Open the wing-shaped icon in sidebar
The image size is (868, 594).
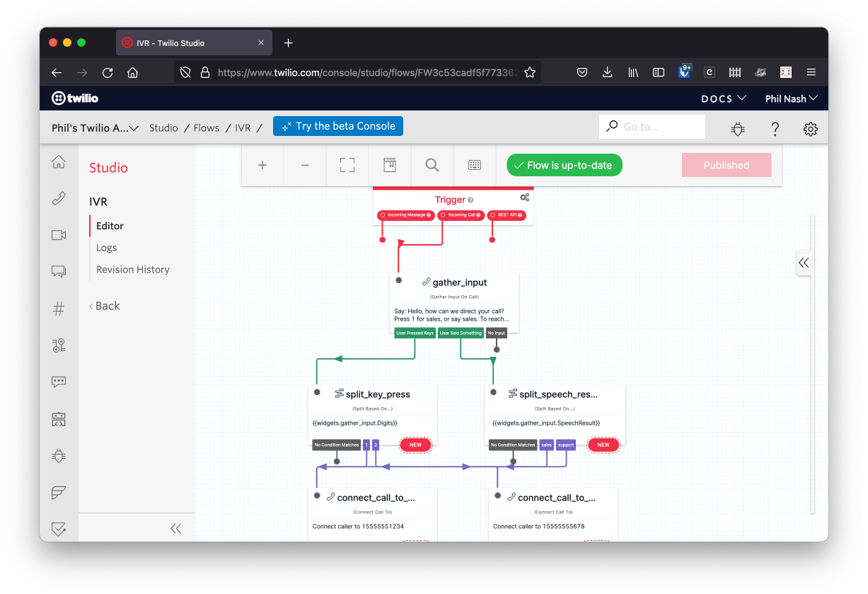[59, 493]
